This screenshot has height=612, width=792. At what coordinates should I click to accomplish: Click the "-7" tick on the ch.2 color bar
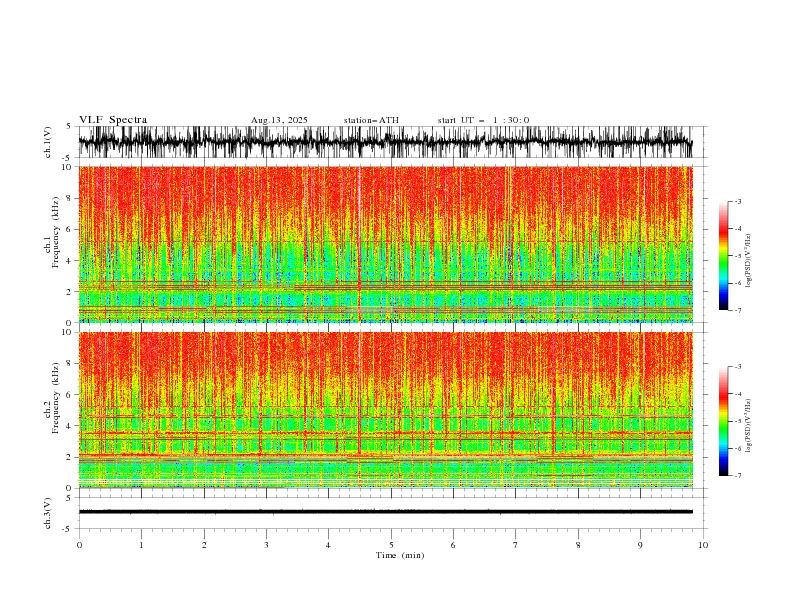[738, 475]
